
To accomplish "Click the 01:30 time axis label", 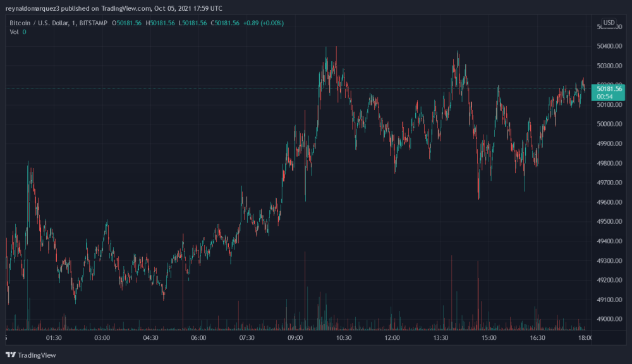I will (54, 338).
